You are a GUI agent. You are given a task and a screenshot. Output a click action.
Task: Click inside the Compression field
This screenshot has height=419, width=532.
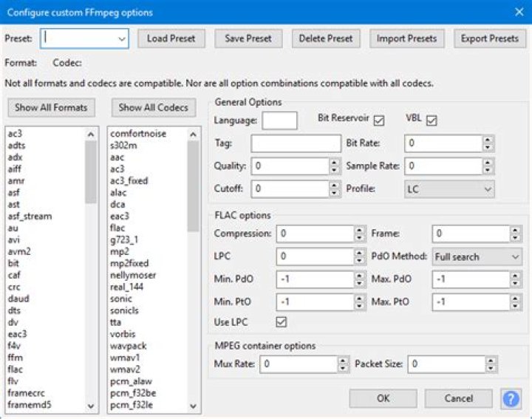pyautogui.click(x=316, y=234)
